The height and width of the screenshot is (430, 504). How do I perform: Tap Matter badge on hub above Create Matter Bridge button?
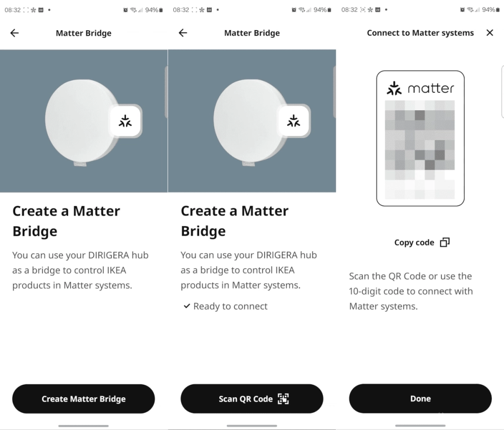(125, 121)
